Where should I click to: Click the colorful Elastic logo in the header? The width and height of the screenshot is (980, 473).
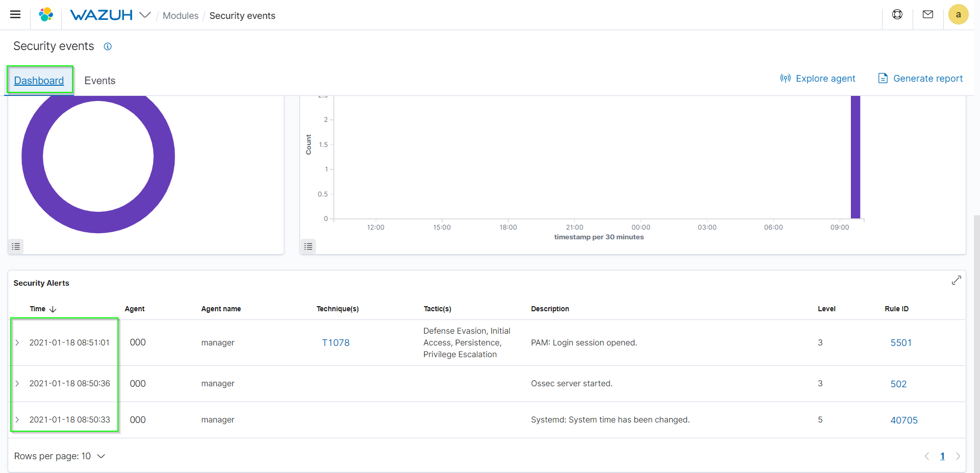tap(46, 14)
